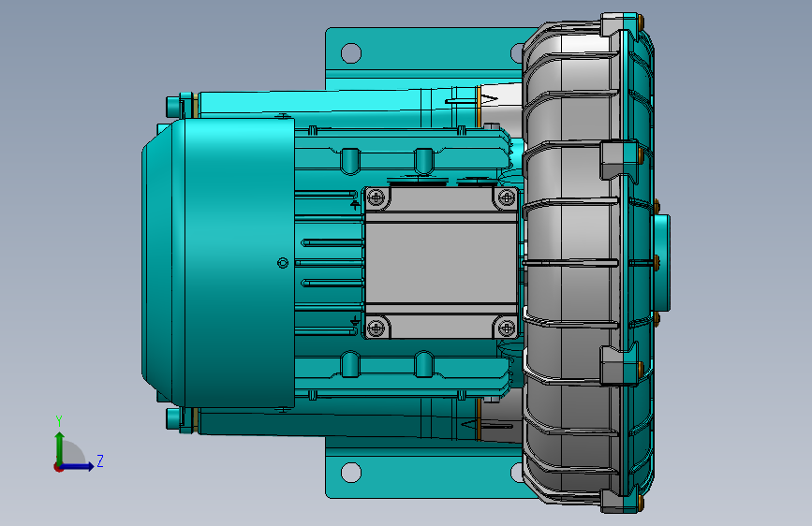This screenshot has width=812, height=526.
Task: Select the teal motor fan cover
Action: [x=218, y=262]
